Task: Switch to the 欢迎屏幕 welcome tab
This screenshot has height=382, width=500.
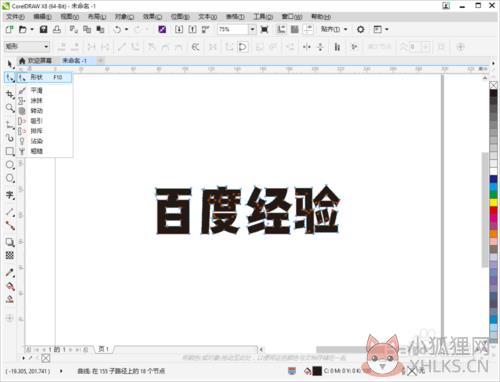Action: click(36, 60)
